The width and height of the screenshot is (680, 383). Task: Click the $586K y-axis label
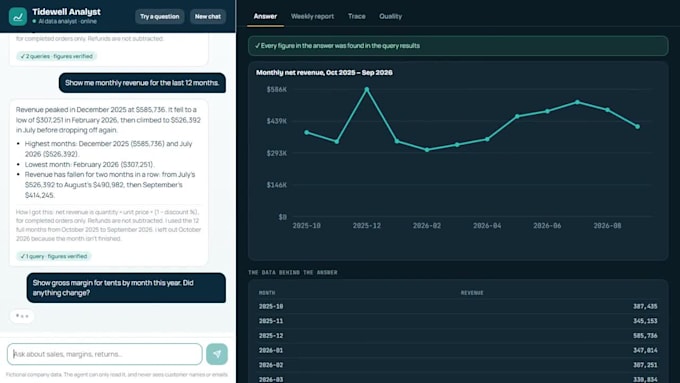(x=277, y=89)
